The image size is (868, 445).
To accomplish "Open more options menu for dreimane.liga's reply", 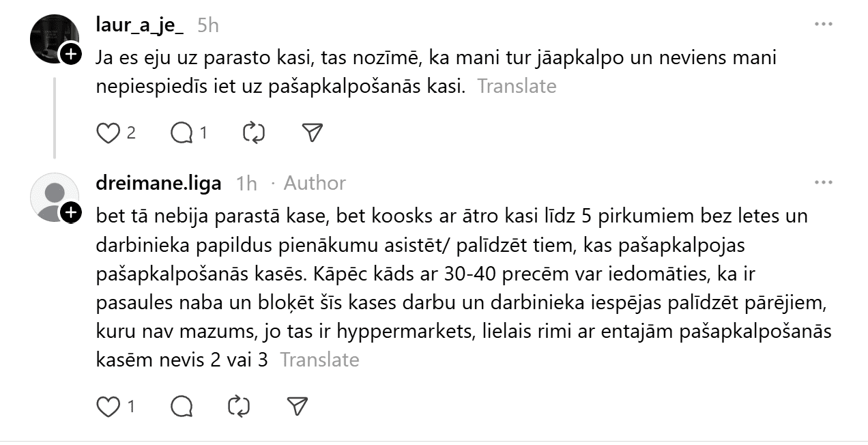I will pyautogui.click(x=824, y=183).
